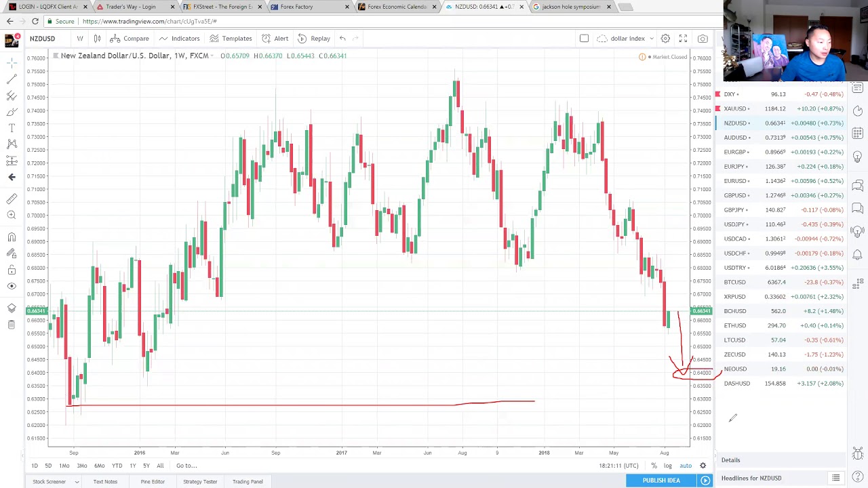Start bar Replay mode
The width and height of the screenshot is (868, 488).
pyautogui.click(x=314, y=39)
